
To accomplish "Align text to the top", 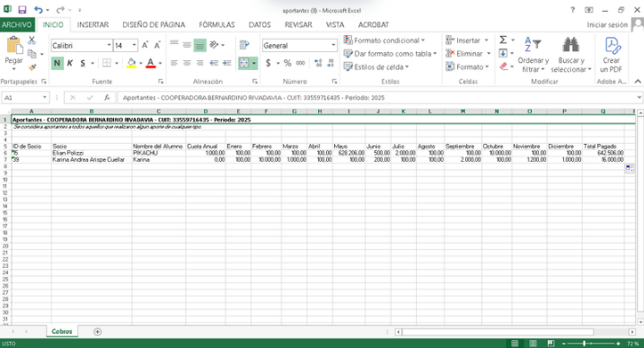I will (174, 44).
